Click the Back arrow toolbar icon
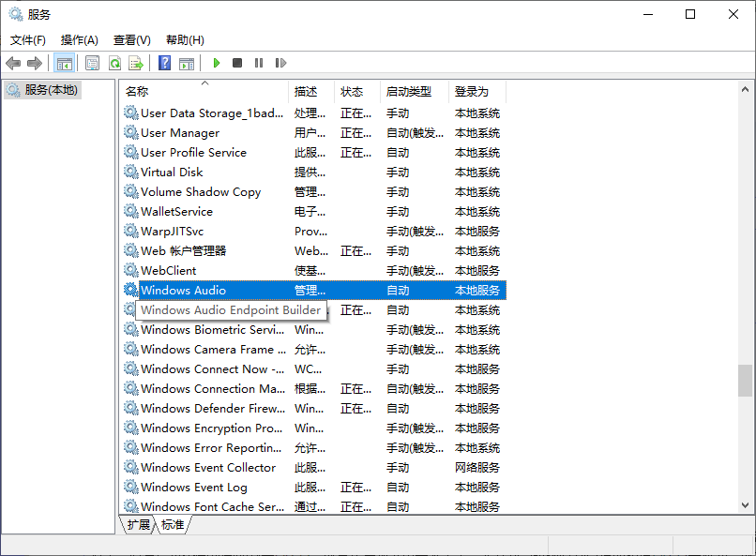The height and width of the screenshot is (556, 756). coord(13,63)
